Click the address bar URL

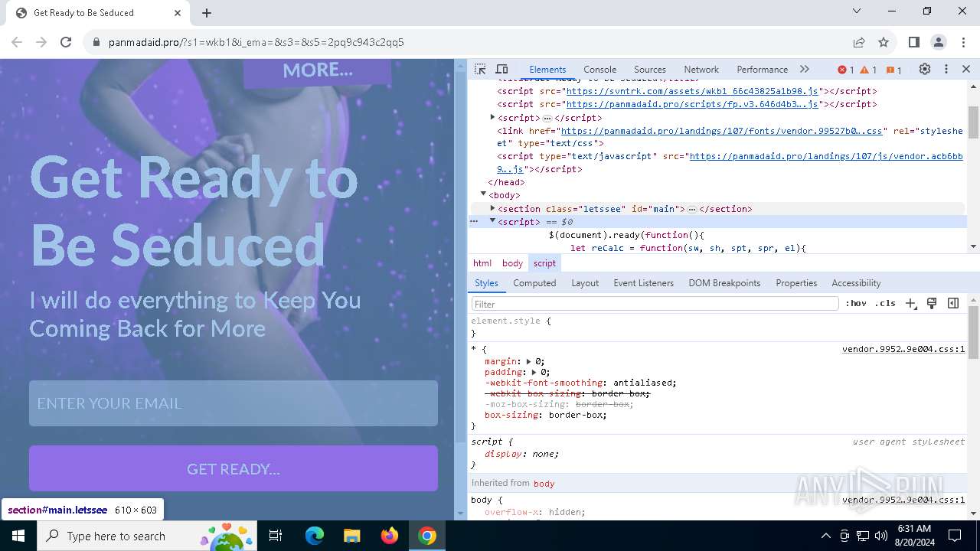coord(256,42)
